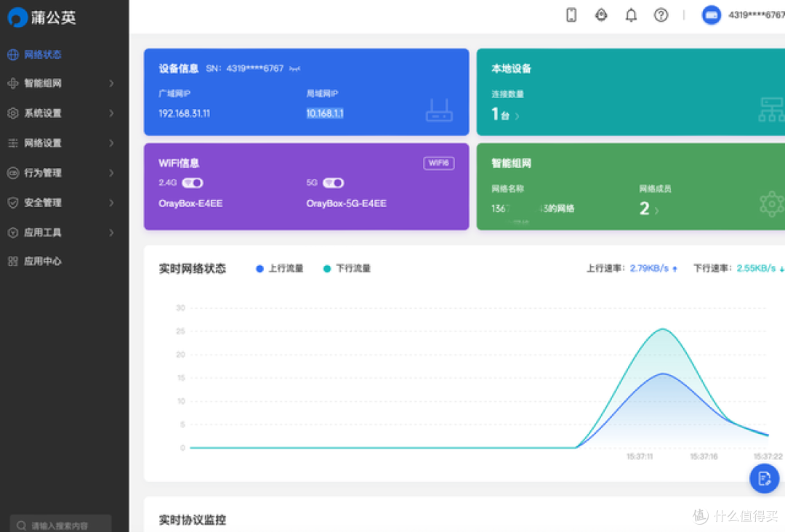Click the 实时网络状态 heading

coord(192,269)
